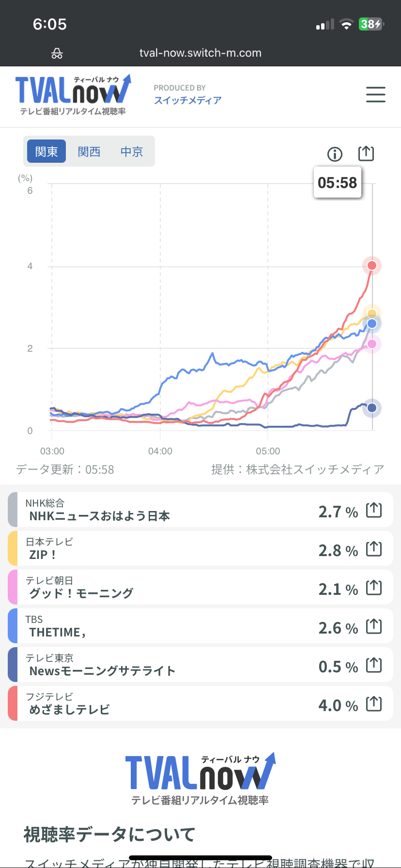Viewport: 401px width, 868px height.
Task: Open the スイッチメディア link in the header
Action: (x=188, y=100)
